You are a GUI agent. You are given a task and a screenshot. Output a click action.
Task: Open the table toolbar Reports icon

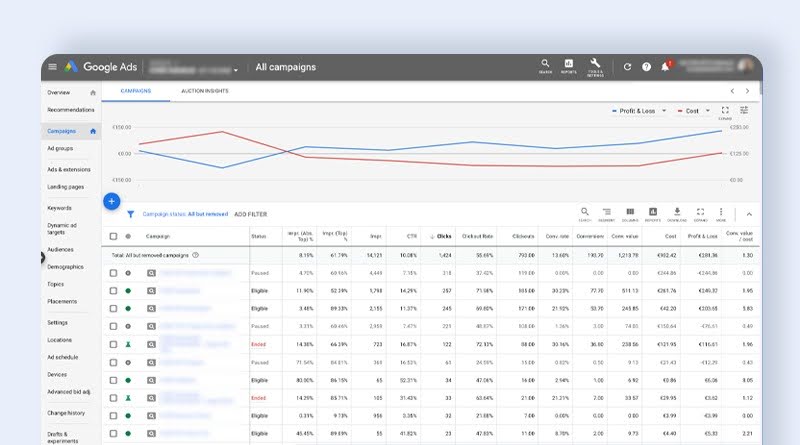(x=653, y=214)
